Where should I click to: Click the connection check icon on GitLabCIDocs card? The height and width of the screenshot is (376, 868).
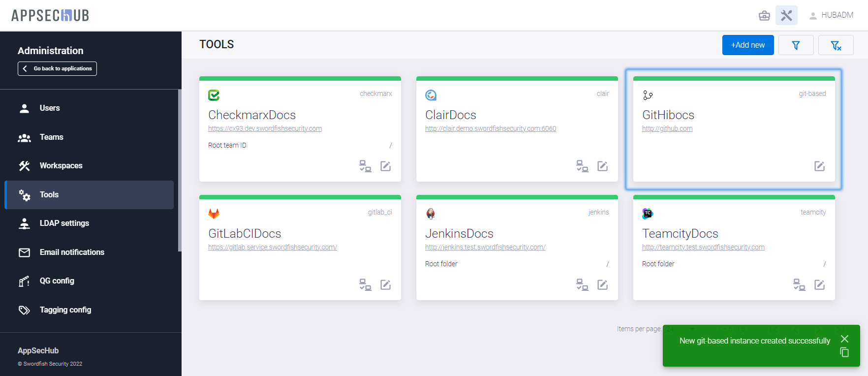[x=365, y=285]
